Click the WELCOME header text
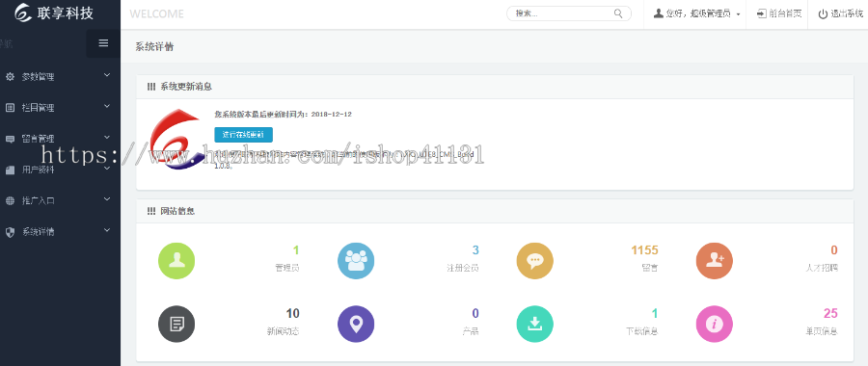The height and width of the screenshot is (366, 868). click(x=156, y=13)
